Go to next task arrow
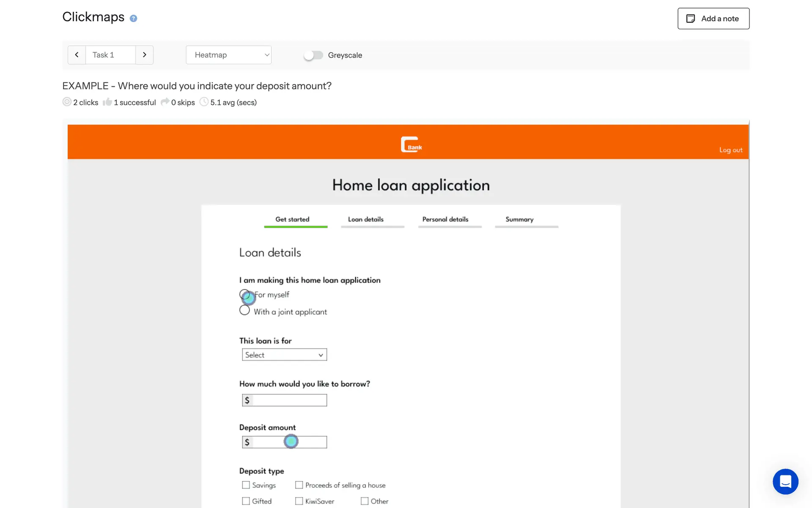The image size is (812, 508). pyautogui.click(x=144, y=55)
